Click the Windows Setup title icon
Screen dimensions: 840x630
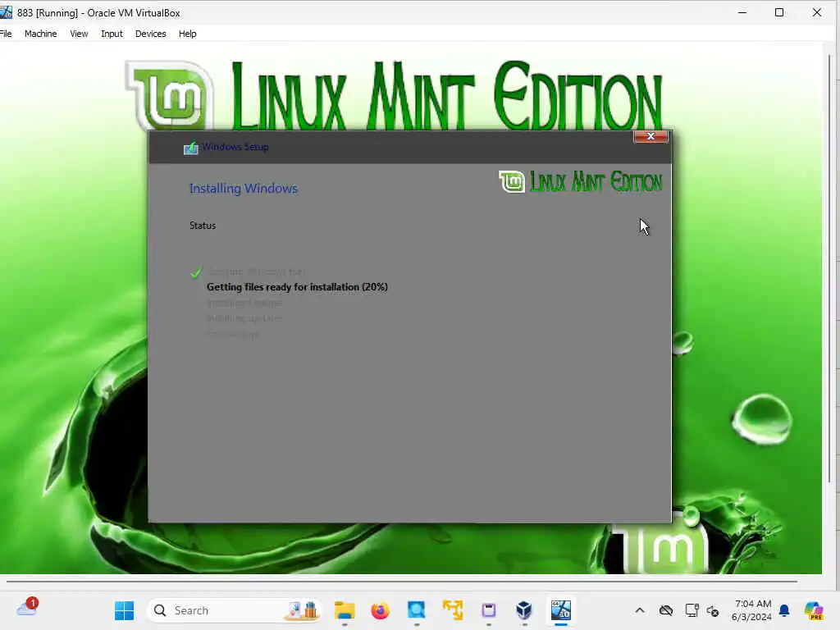click(x=190, y=148)
